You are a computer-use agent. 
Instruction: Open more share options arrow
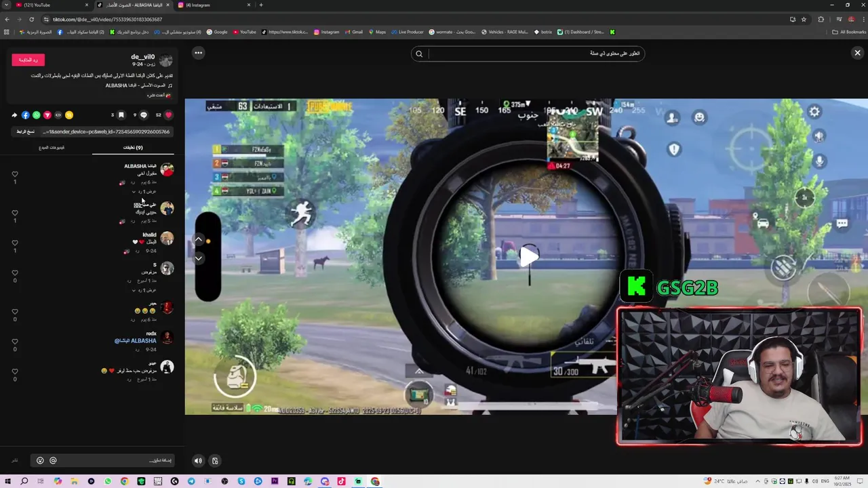(x=14, y=115)
